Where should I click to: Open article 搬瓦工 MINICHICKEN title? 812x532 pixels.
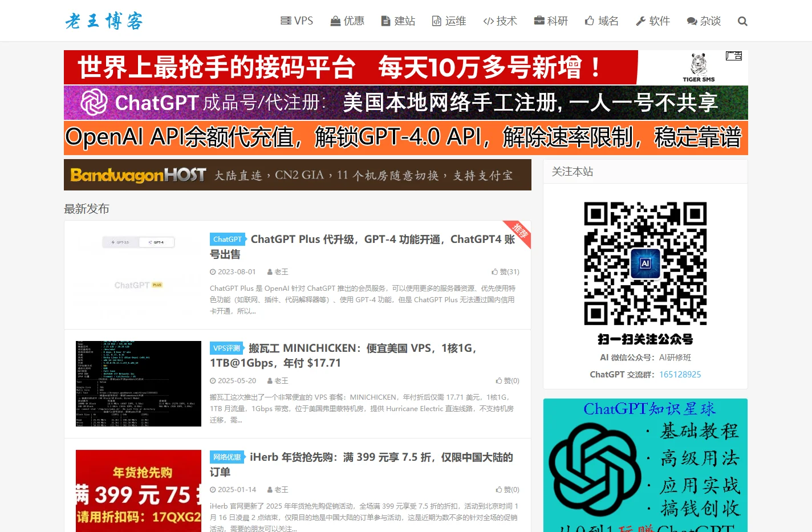344,355
